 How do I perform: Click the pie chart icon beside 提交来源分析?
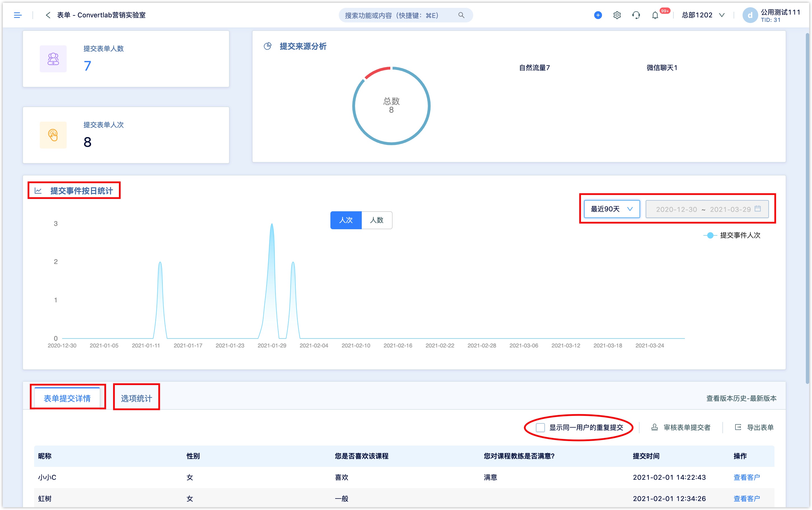point(267,46)
